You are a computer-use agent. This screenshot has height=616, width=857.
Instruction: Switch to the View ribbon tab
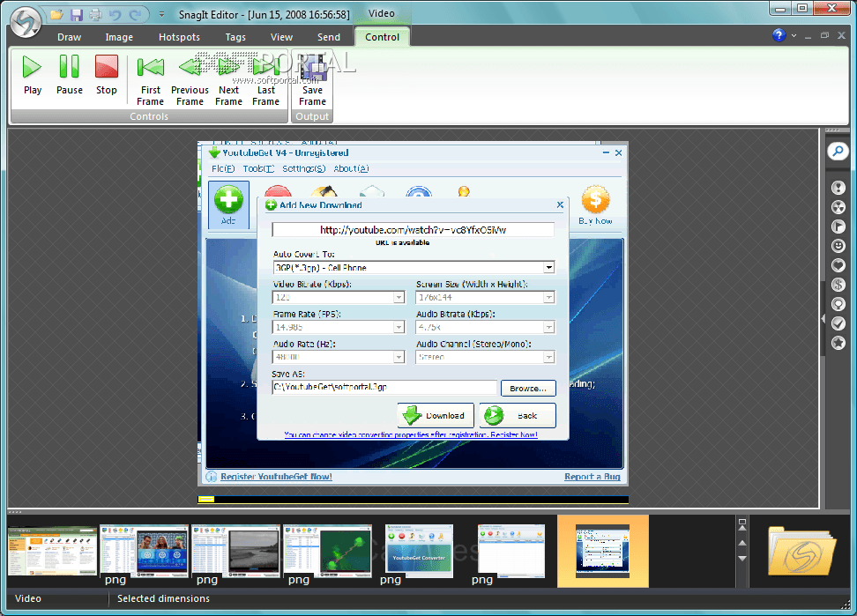point(281,37)
